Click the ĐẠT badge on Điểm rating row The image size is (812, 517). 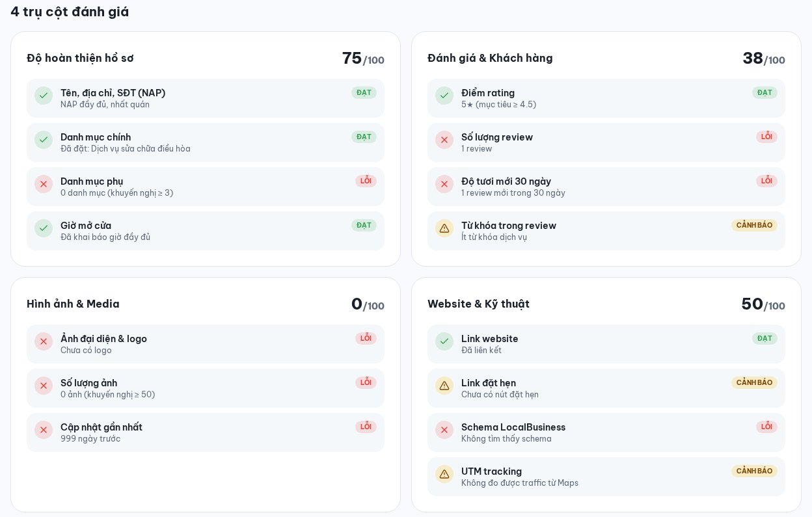[765, 92]
